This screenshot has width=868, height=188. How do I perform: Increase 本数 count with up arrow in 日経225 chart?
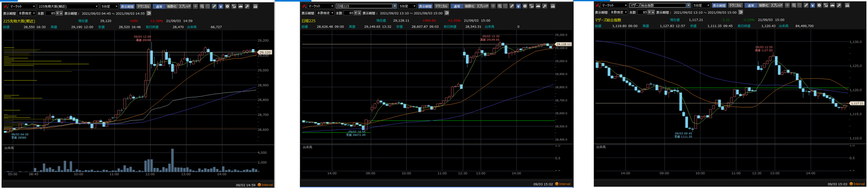click(359, 13)
